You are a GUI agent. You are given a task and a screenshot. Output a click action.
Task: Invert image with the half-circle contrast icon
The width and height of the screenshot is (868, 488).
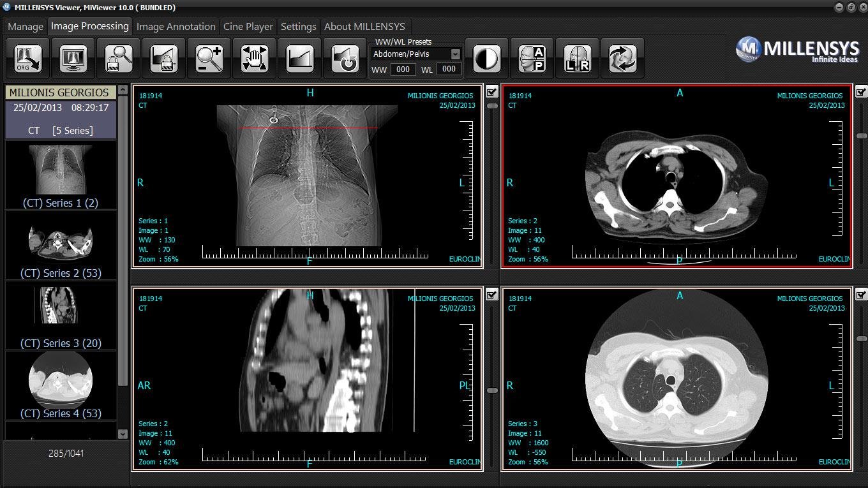486,59
